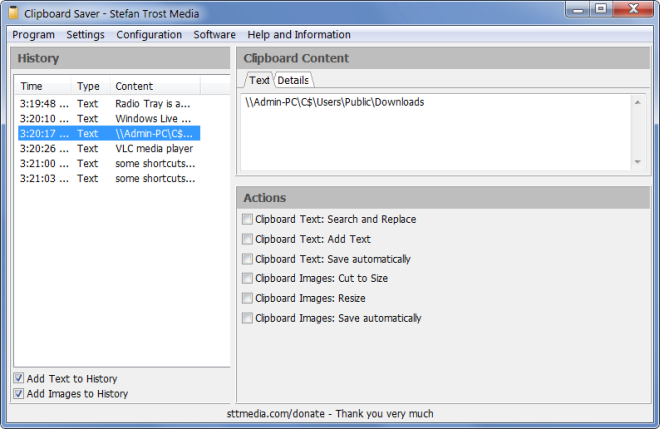This screenshot has width=660, height=429.
Task: Sort history by Time column header
Action: [43, 86]
